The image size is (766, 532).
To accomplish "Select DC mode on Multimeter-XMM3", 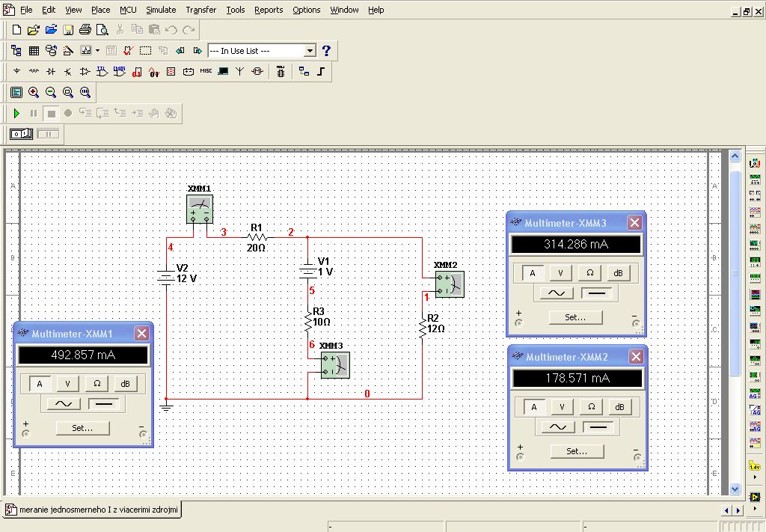I will click(597, 293).
